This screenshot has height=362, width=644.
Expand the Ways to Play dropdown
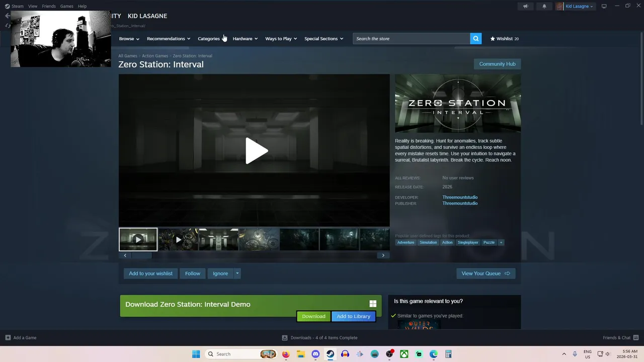(281, 39)
